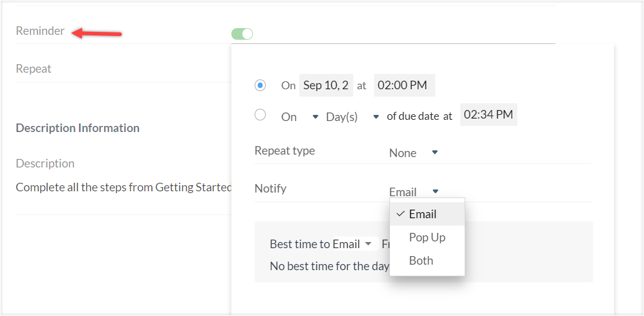Click the Repeat type label
The width and height of the screenshot is (644, 316).
coord(285,151)
